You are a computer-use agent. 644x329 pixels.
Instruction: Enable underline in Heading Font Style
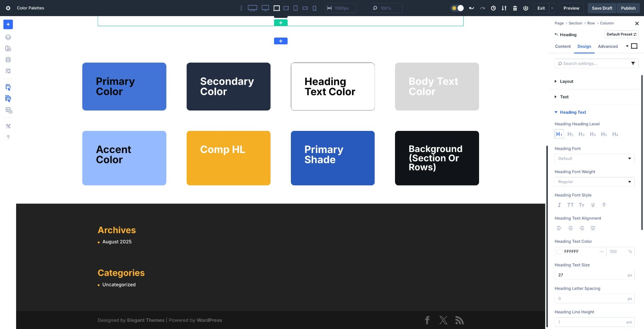593,205
